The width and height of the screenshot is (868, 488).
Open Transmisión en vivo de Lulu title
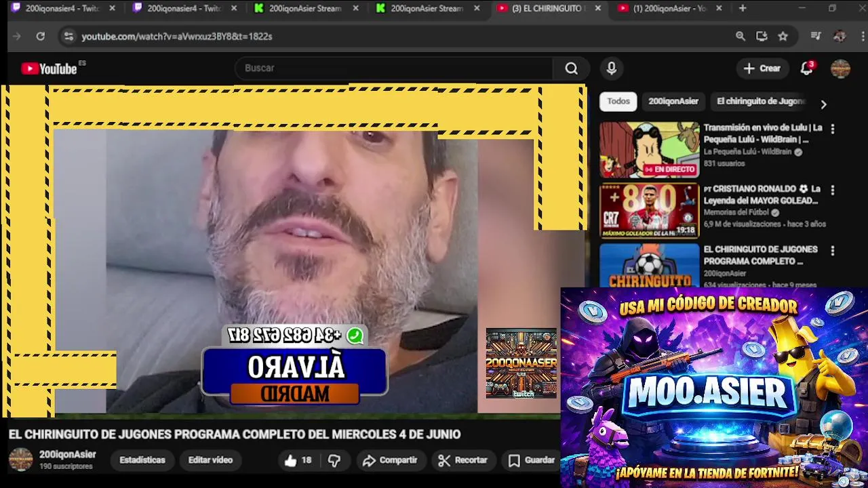[x=762, y=133]
